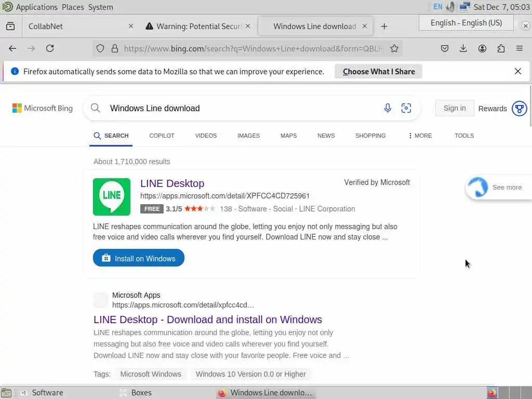
Task: Click the SEARCH results tab
Action: pos(111,136)
